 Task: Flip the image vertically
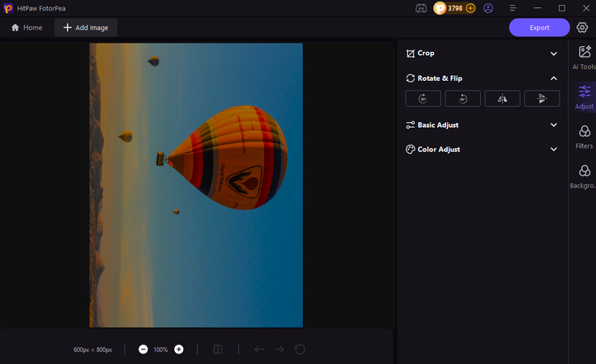coord(542,99)
